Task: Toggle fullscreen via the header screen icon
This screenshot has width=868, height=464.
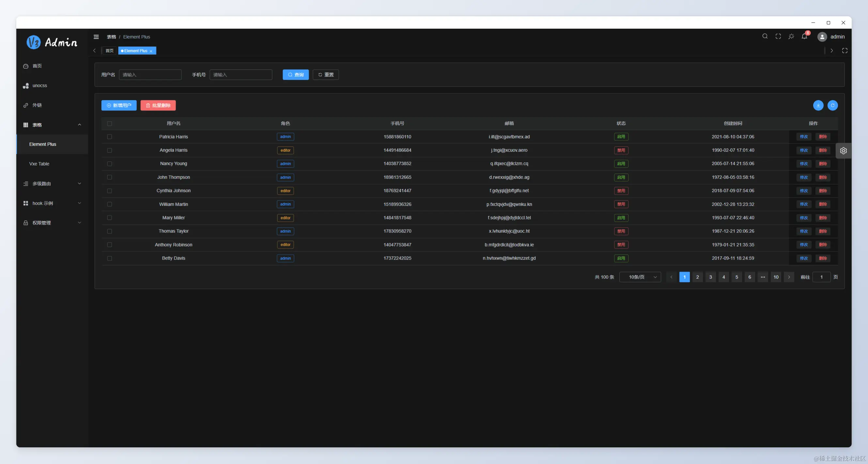Action: pyautogui.click(x=778, y=37)
